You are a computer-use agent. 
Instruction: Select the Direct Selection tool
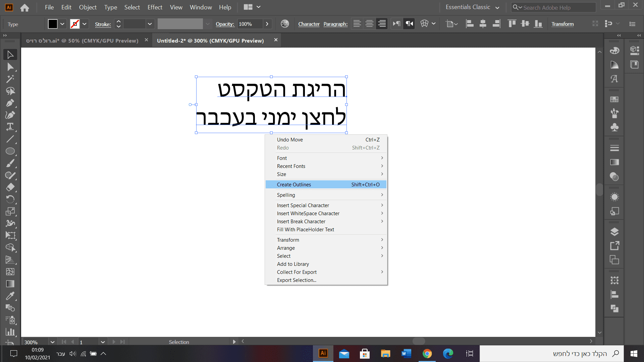pos(10,67)
